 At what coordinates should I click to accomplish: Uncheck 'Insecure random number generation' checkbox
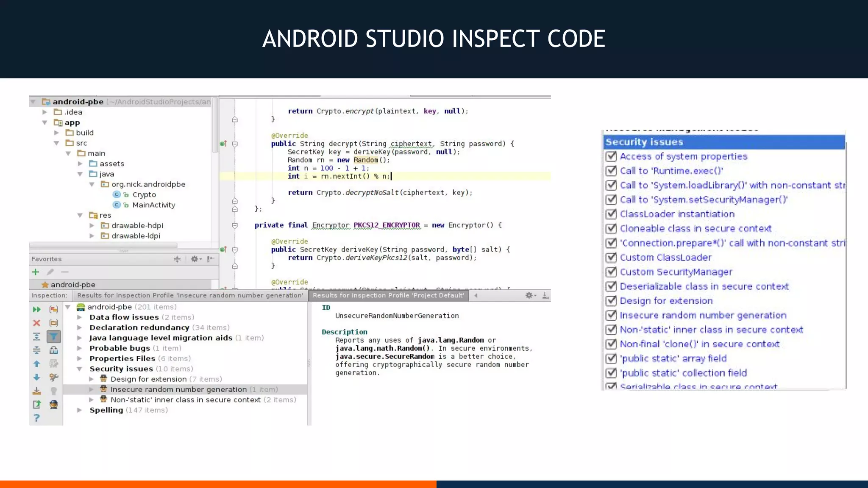pos(611,315)
